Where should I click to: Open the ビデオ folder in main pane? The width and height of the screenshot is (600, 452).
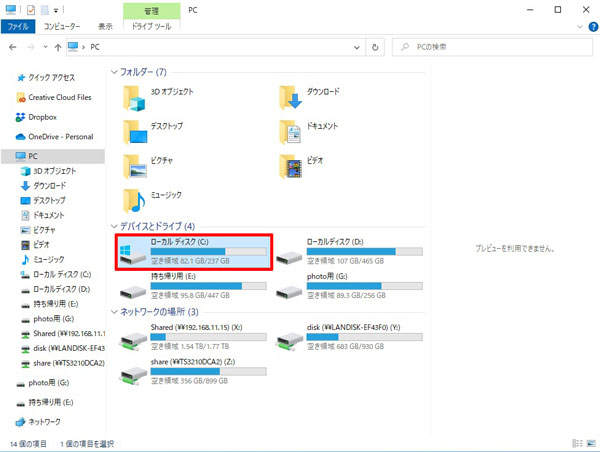coord(302,167)
